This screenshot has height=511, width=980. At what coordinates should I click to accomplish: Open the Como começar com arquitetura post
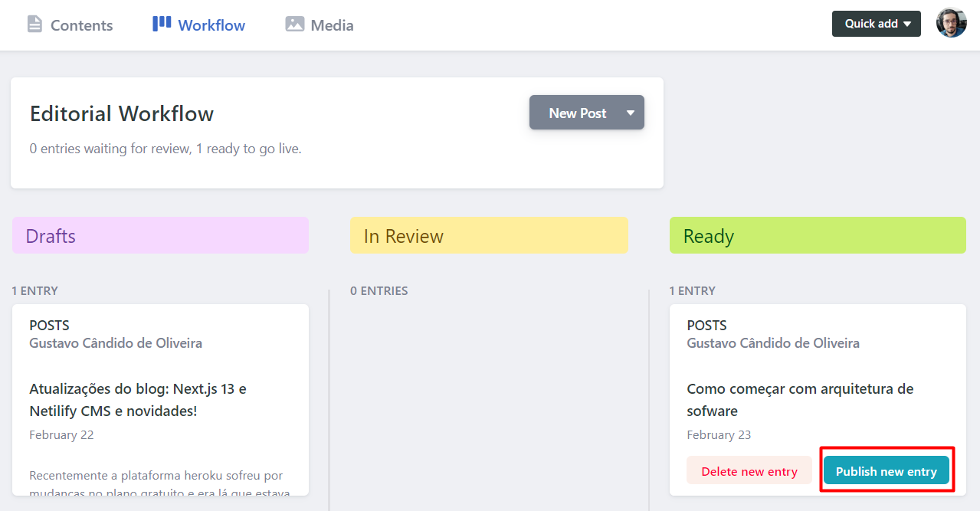point(818,400)
